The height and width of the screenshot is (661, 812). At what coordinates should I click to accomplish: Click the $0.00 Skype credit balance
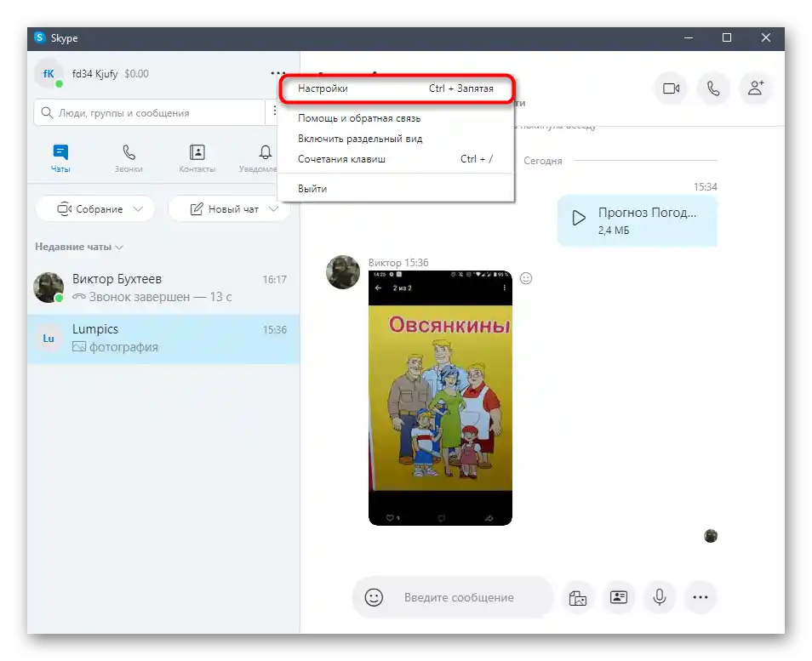click(x=137, y=74)
